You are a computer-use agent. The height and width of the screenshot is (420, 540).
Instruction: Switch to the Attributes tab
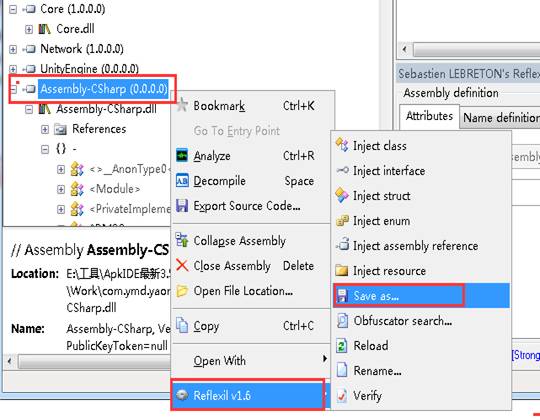click(429, 116)
